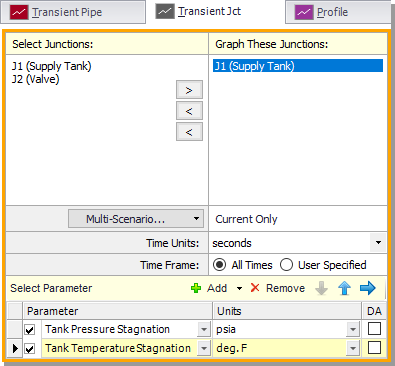This screenshot has width=395, height=366.
Task: Switch to the Transient Jct tab
Action: coord(209,12)
